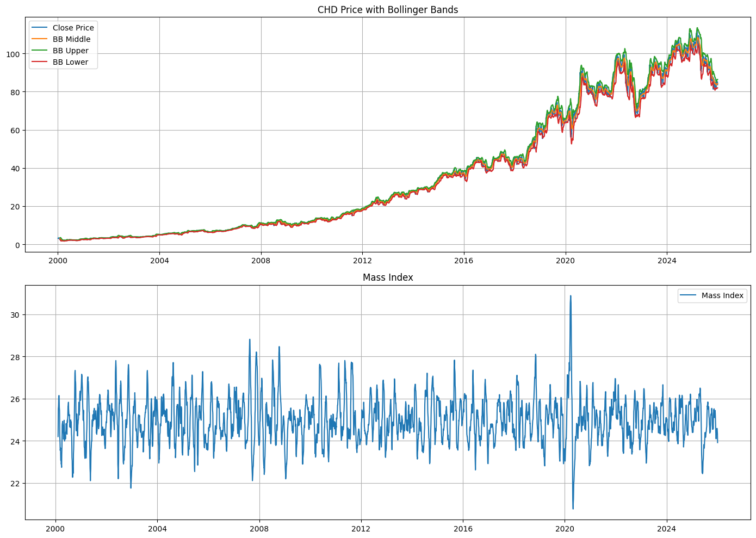This screenshot has height=538, width=756.
Task: Click the 2000 x-axis label of Mass Index chart
Action: pyautogui.click(x=55, y=528)
